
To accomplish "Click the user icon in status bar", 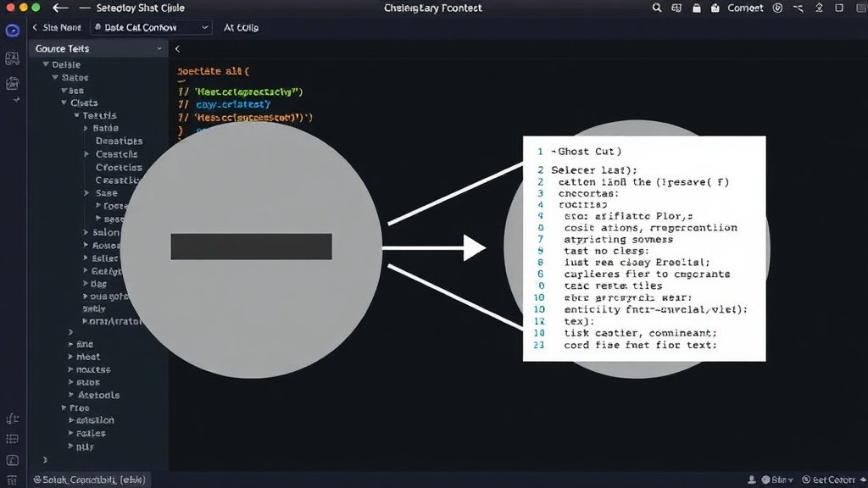I will click(x=752, y=480).
